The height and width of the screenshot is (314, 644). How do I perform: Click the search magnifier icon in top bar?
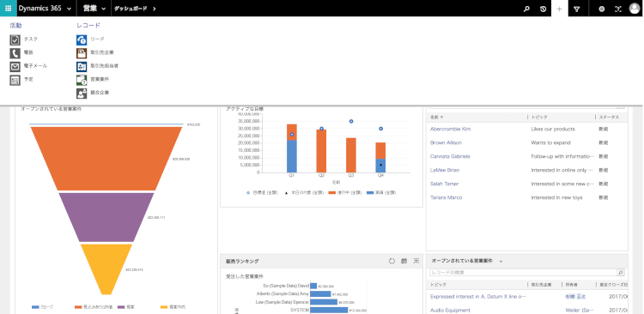point(526,9)
